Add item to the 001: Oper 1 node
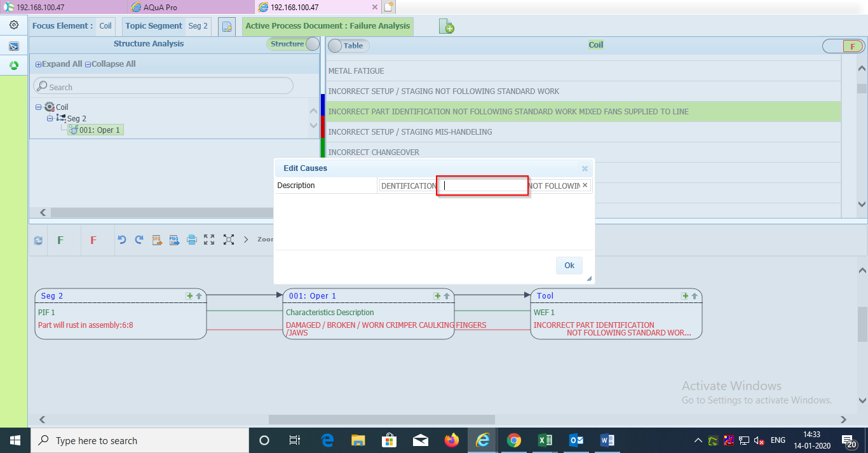This screenshot has height=453, width=868. point(437,296)
